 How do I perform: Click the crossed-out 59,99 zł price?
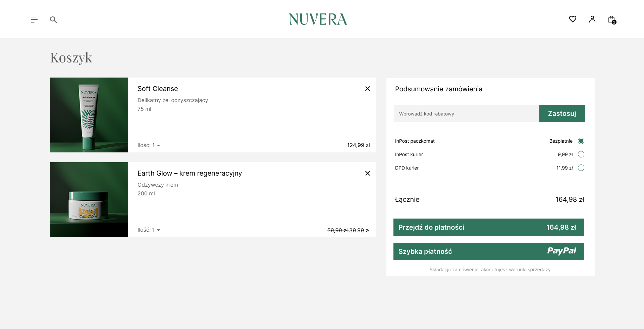click(338, 231)
